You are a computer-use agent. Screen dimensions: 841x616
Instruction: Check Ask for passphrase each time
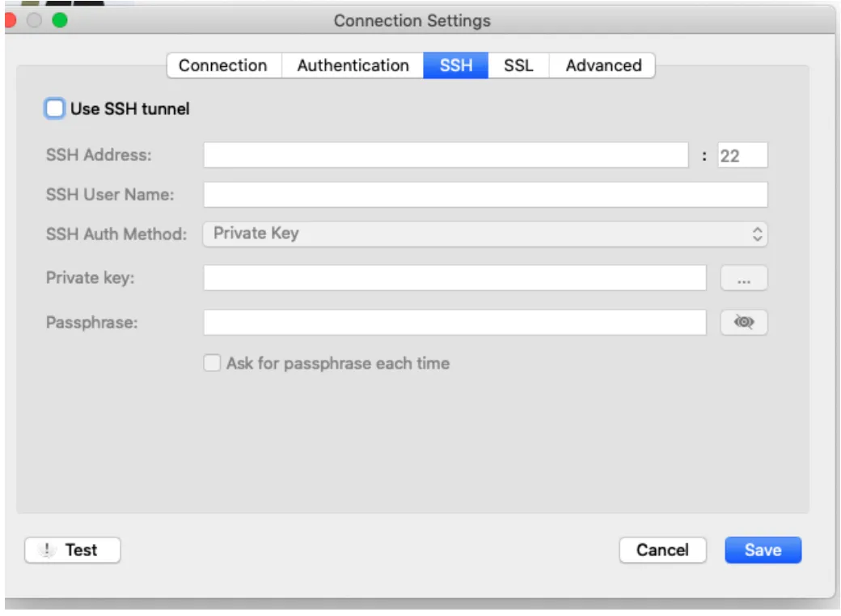point(212,363)
